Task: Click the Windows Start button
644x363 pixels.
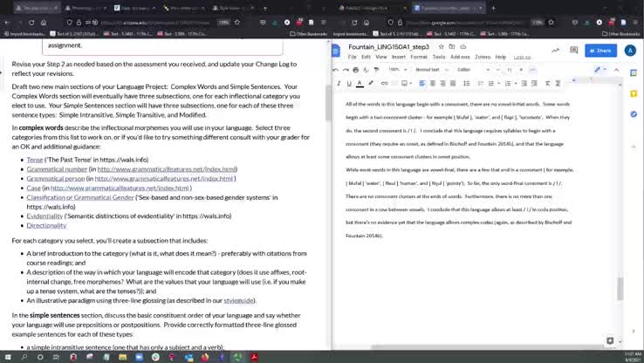Action: 7,357
